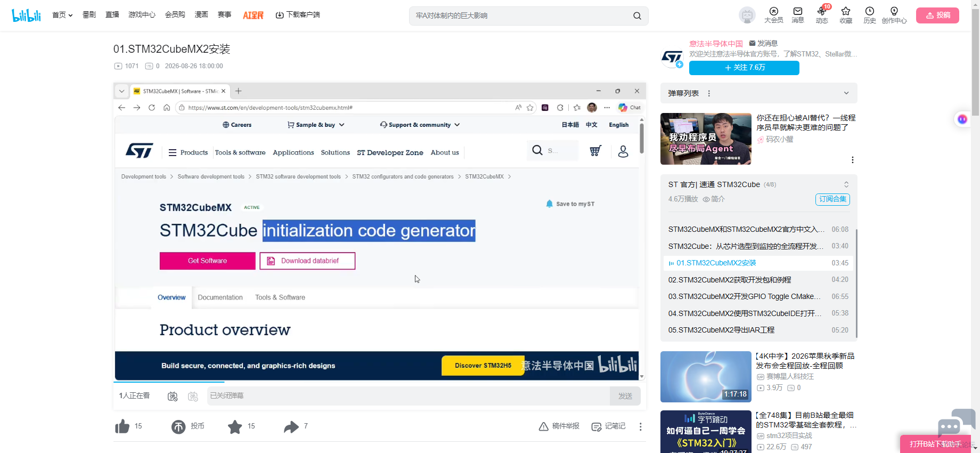The width and height of the screenshot is (980, 453).
Task: Give a coin with the 投币 icon
Action: (x=178, y=426)
